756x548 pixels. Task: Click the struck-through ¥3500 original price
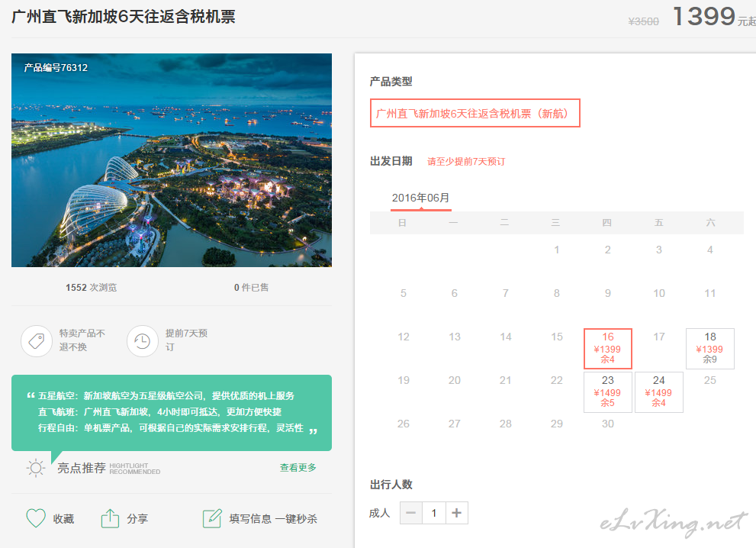pyautogui.click(x=643, y=21)
